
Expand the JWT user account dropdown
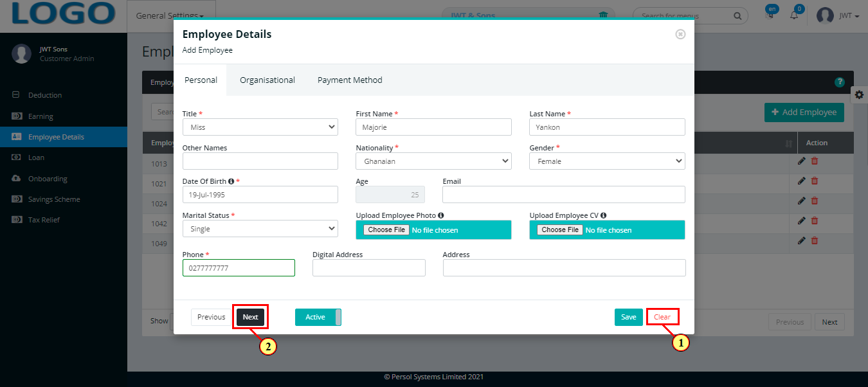tap(849, 15)
